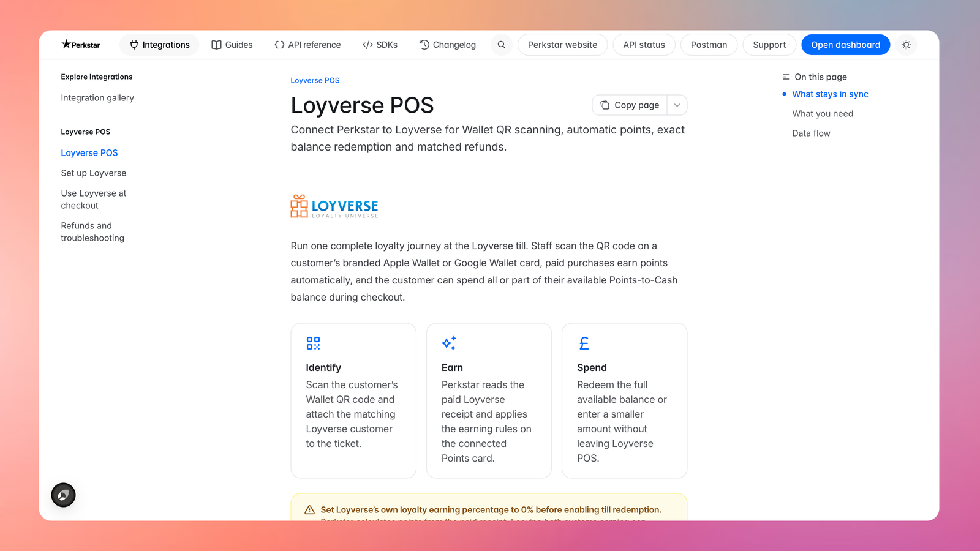Image resolution: width=980 pixels, height=551 pixels.
Task: Open the Perkstar website link
Action: [x=562, y=45]
